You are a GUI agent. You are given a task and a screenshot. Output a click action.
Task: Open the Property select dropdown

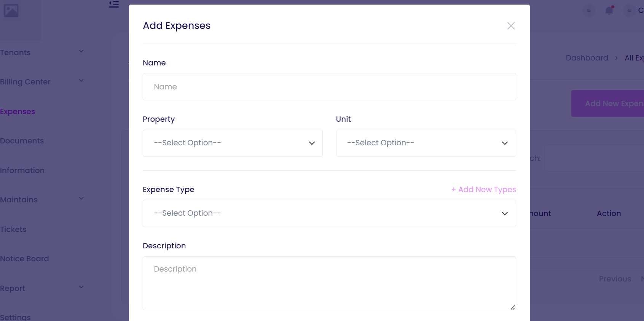tap(233, 143)
